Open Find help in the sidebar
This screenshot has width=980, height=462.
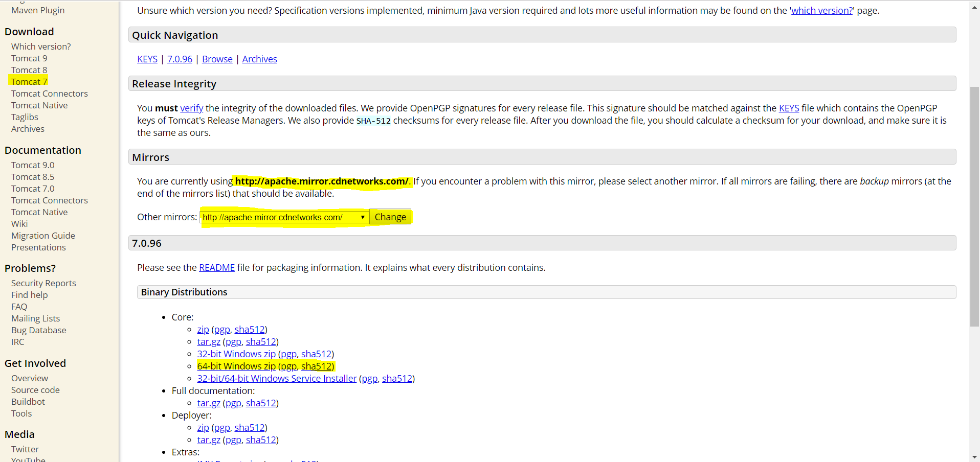29,295
